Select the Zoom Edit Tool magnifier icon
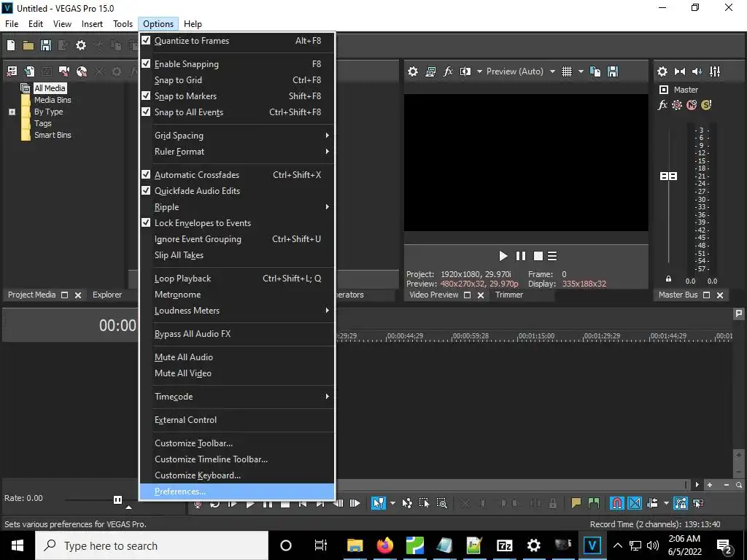Viewport: 747px width, 560px height. click(441, 503)
